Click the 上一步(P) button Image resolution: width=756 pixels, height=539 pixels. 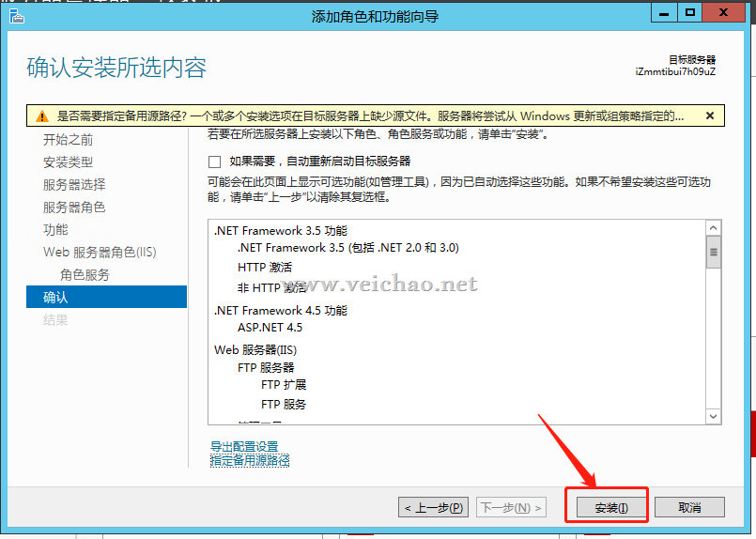pos(434,508)
